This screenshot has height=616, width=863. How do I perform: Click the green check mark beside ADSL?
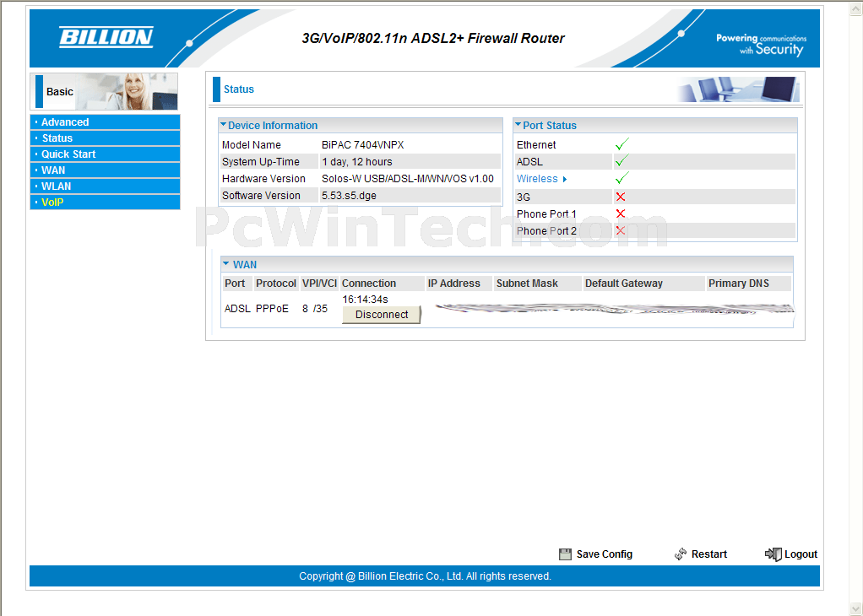(622, 161)
